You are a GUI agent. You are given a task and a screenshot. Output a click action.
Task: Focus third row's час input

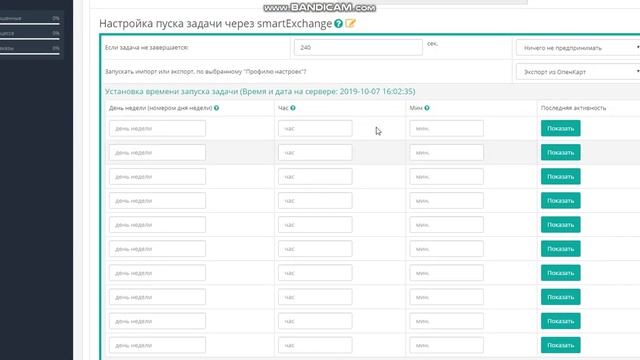point(315,177)
